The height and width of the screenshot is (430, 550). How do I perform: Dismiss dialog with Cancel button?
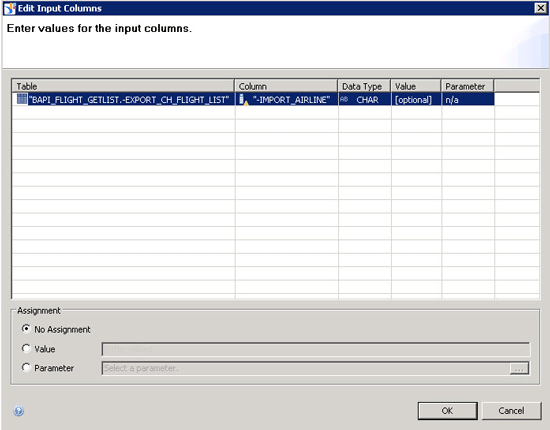click(511, 411)
